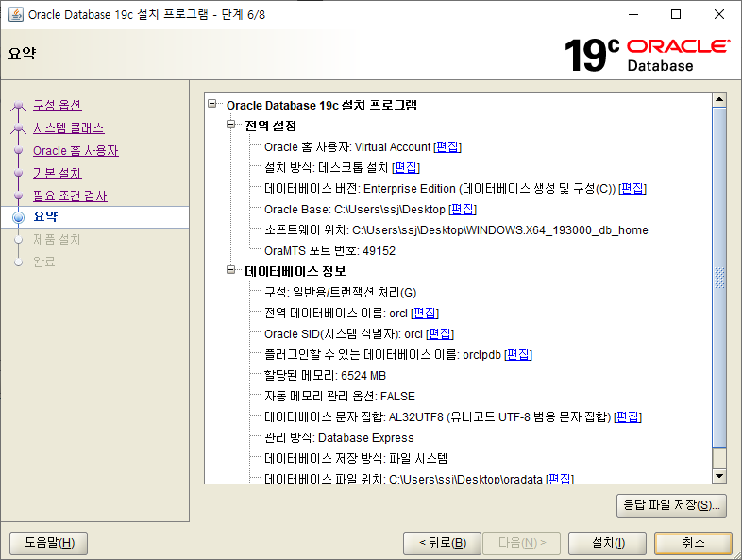Click the Oracle 홈 사용자 step marker icon

(19, 150)
